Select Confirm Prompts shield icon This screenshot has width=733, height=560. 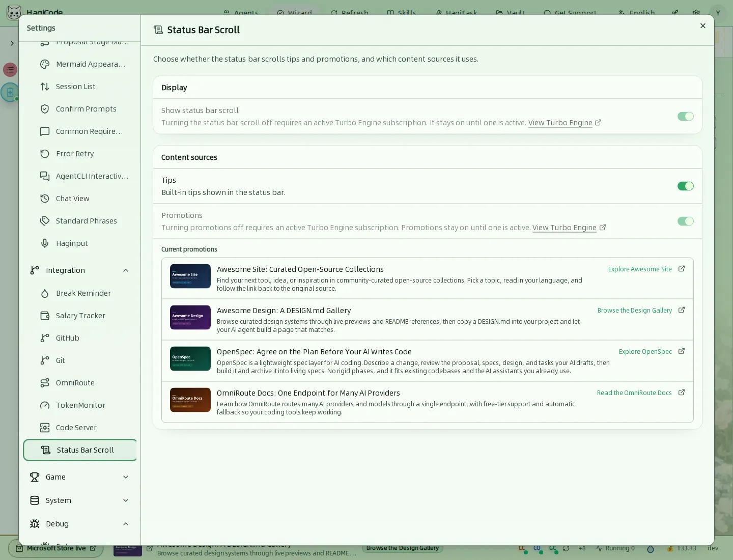(x=45, y=109)
